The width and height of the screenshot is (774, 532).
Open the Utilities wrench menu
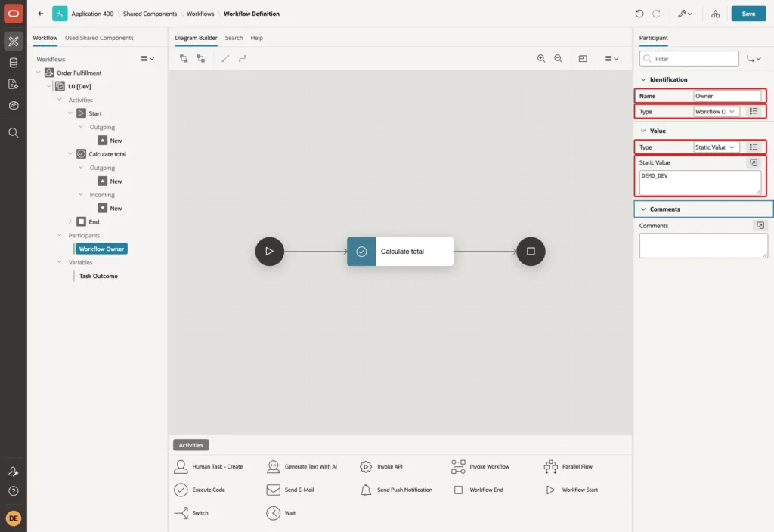(685, 14)
